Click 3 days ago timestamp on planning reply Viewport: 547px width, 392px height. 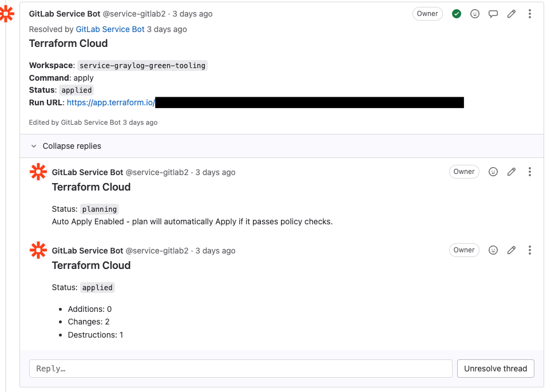coord(215,172)
